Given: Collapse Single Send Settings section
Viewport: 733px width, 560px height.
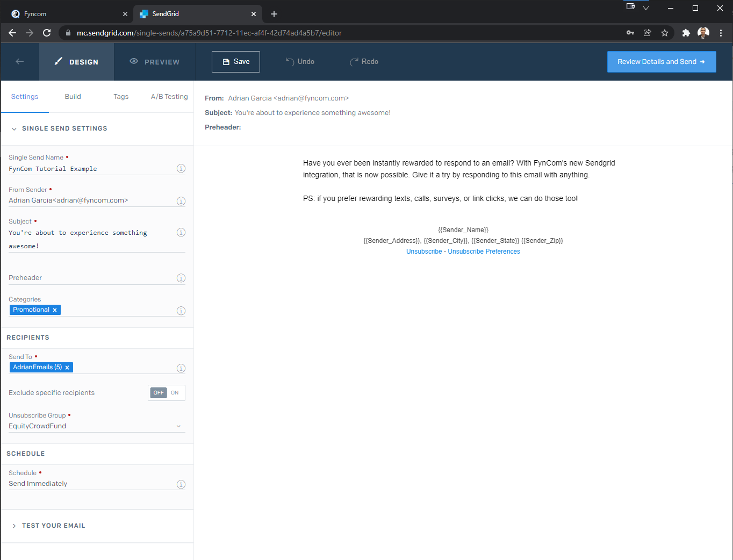Looking at the screenshot, I should point(59,128).
